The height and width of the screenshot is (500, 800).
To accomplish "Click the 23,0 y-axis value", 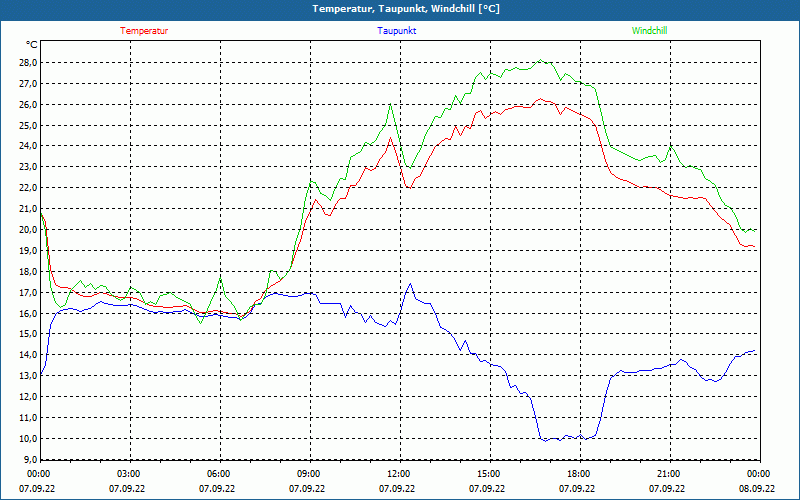I will point(28,167).
